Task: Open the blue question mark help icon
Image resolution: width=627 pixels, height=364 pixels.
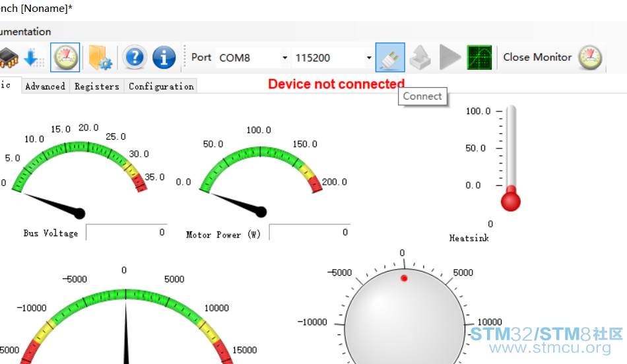Action: click(x=135, y=57)
